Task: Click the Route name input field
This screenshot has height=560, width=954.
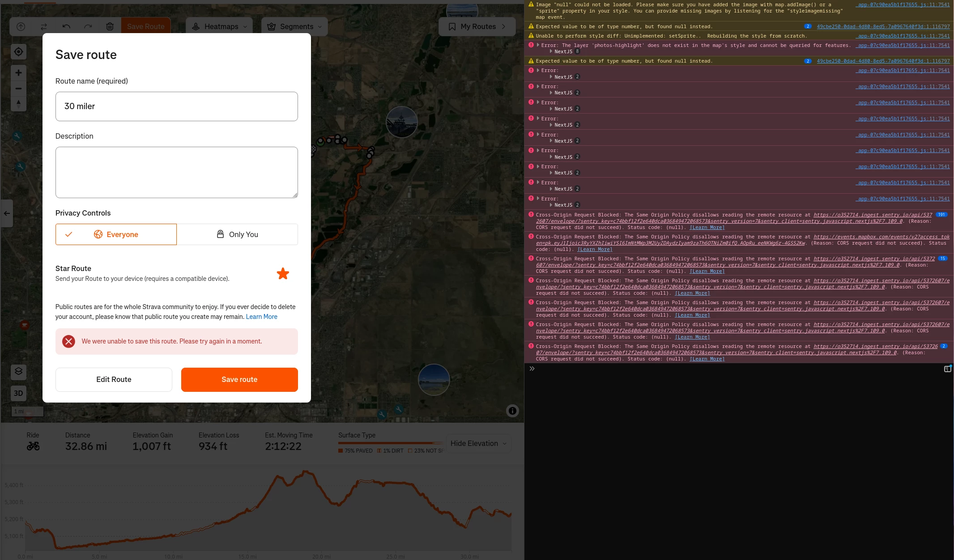Action: pos(176,106)
